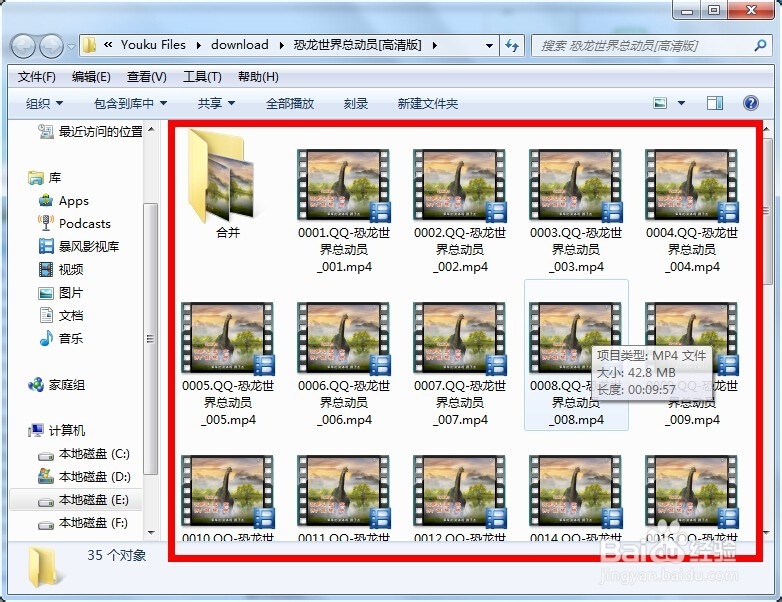Select video file 0003.QQ-恐龙世界总动员_003.mp4
The image size is (782, 602).
pyautogui.click(x=576, y=209)
